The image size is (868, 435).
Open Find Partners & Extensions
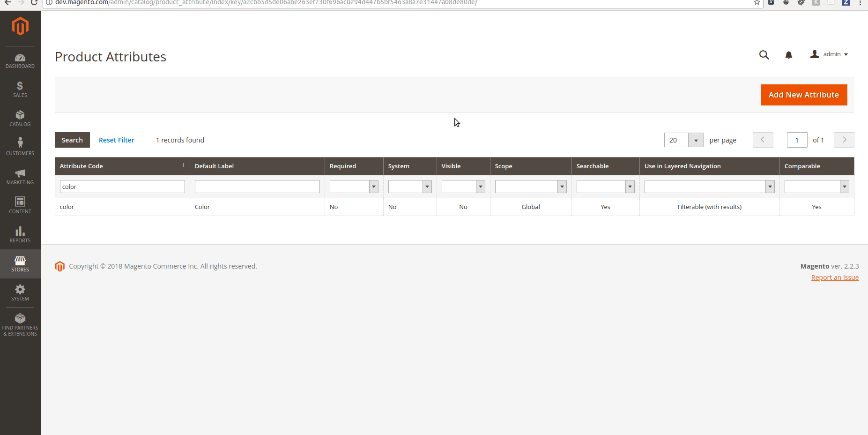tap(20, 323)
